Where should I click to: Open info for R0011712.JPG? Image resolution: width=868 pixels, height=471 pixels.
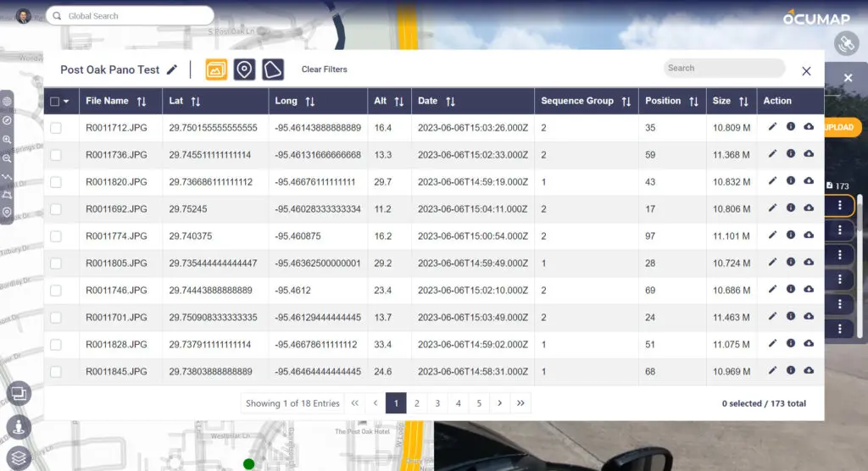click(x=791, y=127)
